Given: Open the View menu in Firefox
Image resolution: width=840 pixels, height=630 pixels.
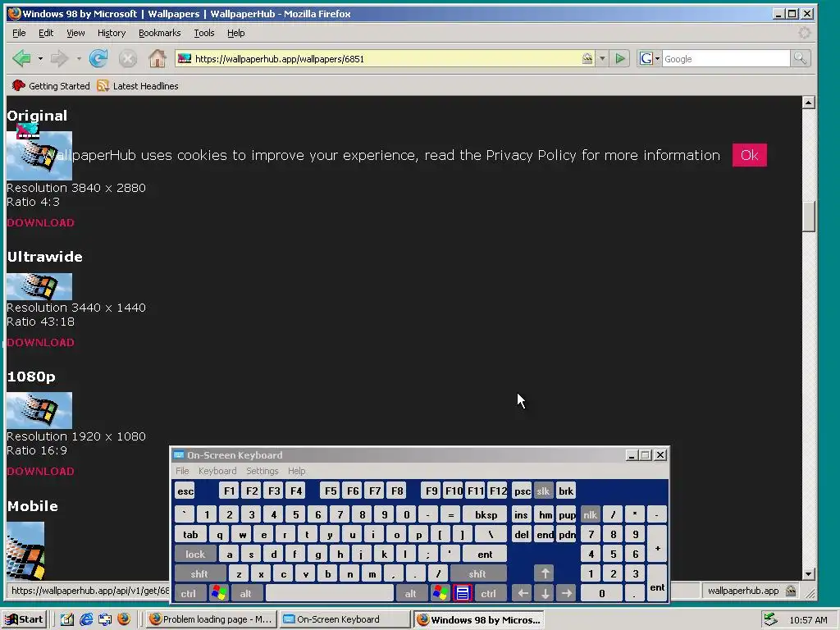Looking at the screenshot, I should point(75,33).
